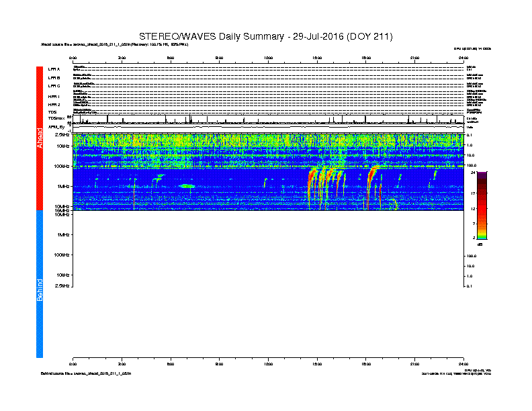
Task: Click the Ahead source file caption
Action: tap(115, 44)
